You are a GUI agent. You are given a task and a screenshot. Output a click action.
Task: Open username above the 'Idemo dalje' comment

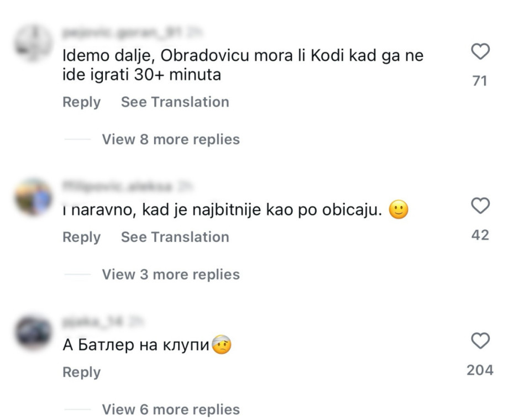point(122,32)
